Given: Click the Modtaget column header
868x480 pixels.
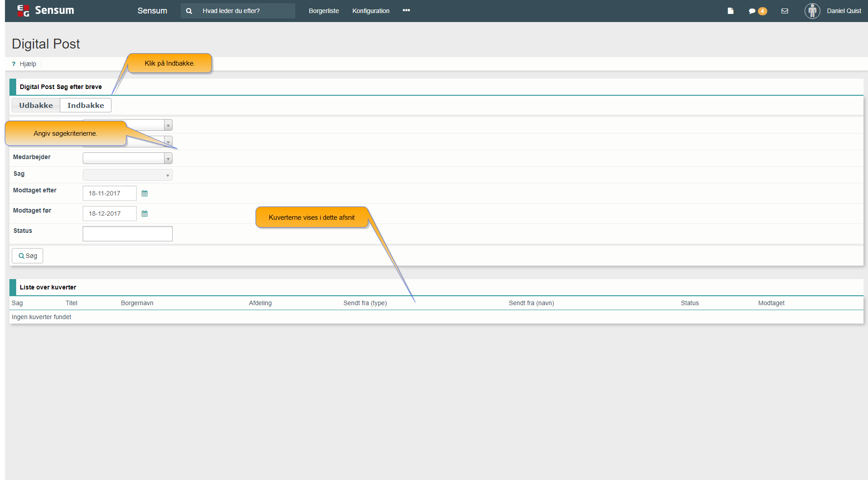Looking at the screenshot, I should click(x=771, y=303).
